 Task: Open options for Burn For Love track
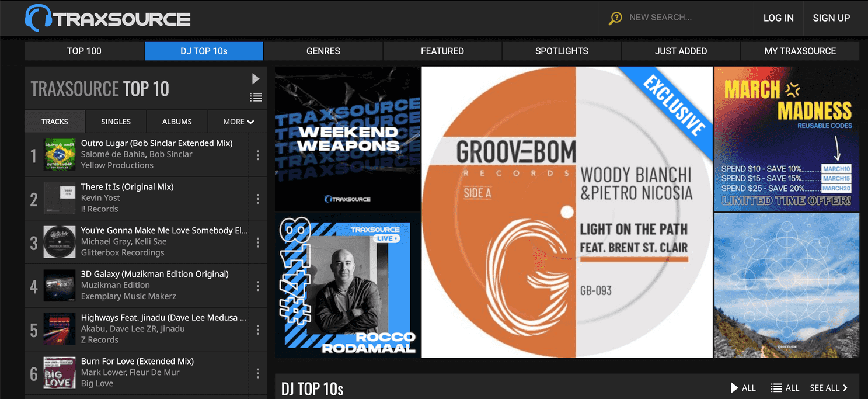[257, 372]
